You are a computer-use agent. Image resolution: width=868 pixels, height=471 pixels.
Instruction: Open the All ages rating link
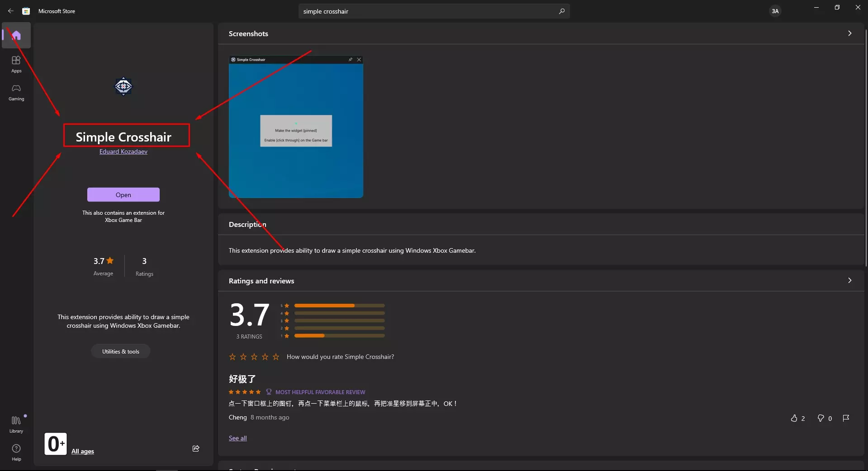tap(83, 452)
